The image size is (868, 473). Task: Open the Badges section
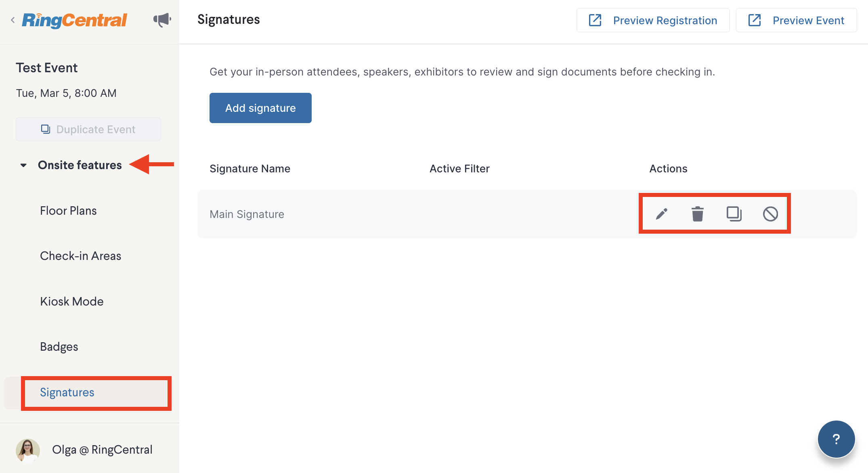(59, 347)
